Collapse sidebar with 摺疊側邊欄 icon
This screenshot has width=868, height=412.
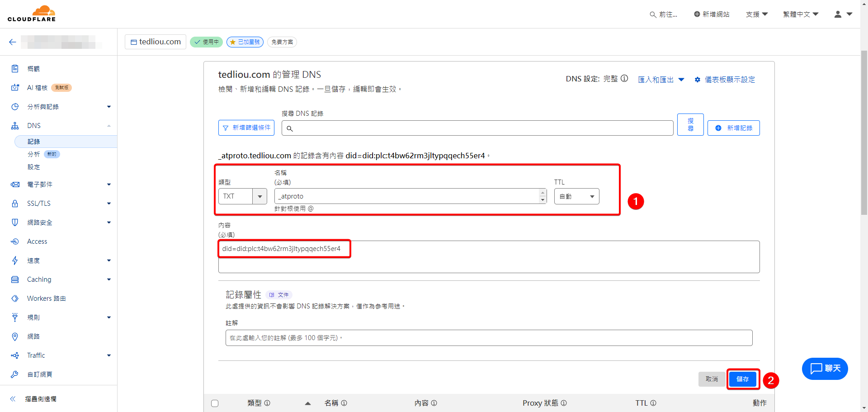[x=13, y=399]
